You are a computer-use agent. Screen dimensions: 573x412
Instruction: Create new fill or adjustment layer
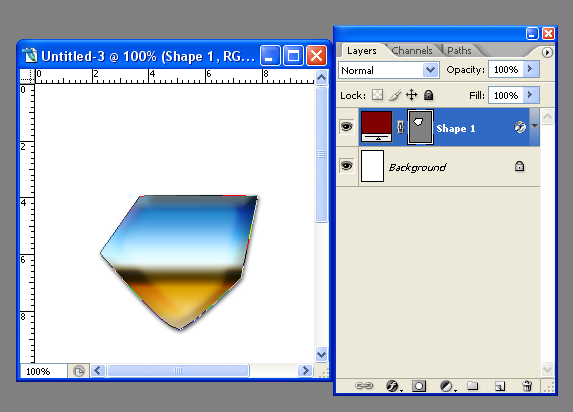point(447,386)
